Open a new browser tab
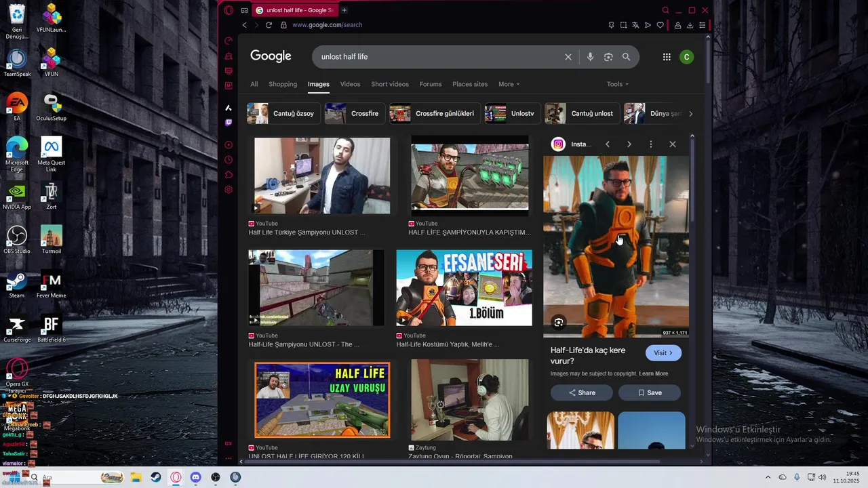The height and width of the screenshot is (488, 868). coord(344,10)
